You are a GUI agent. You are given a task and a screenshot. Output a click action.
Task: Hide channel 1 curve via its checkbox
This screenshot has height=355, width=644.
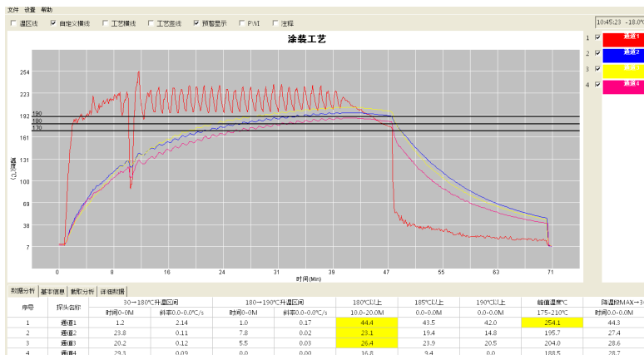597,37
